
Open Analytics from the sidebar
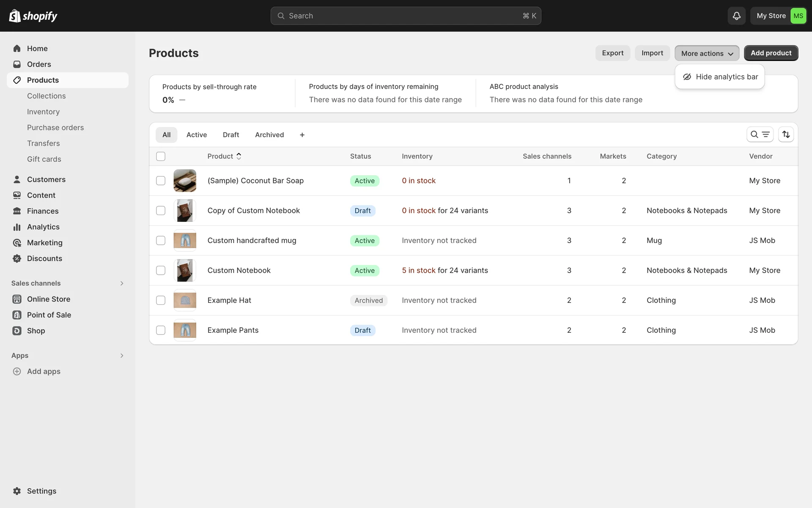pos(43,227)
